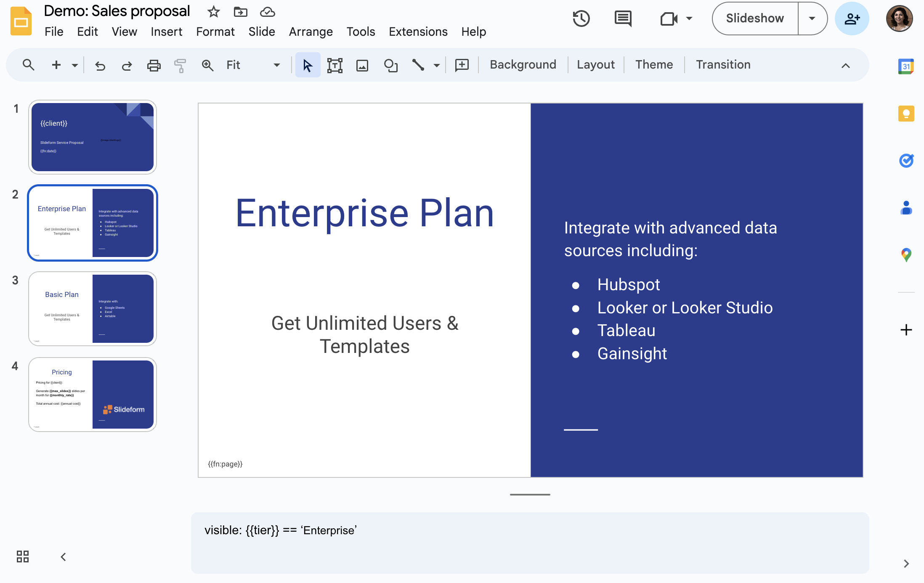
Task: Select slide 4 Pricing thumbnail
Action: (93, 395)
